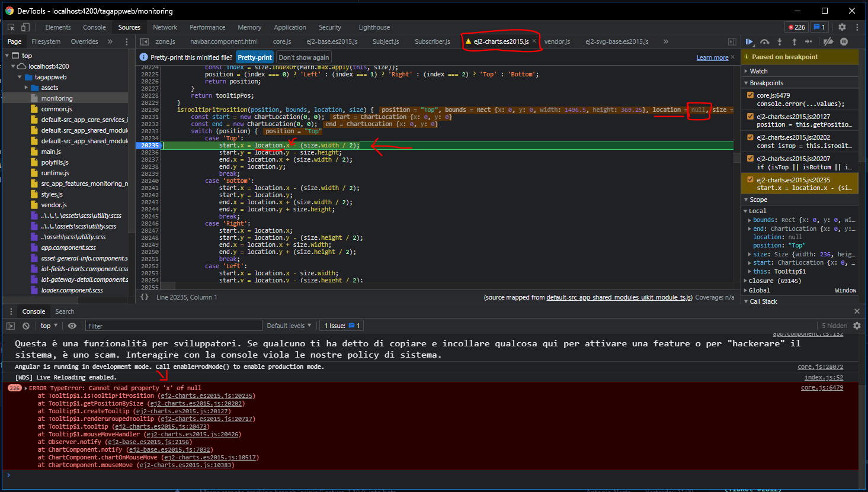Open the vendor.js file tab
The image size is (868, 492).
pos(557,41)
